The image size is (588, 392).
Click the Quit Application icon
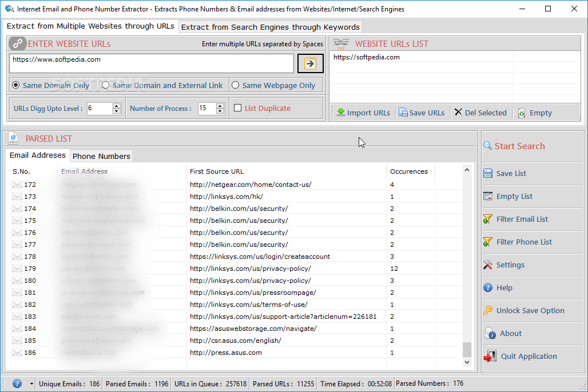[490, 355]
